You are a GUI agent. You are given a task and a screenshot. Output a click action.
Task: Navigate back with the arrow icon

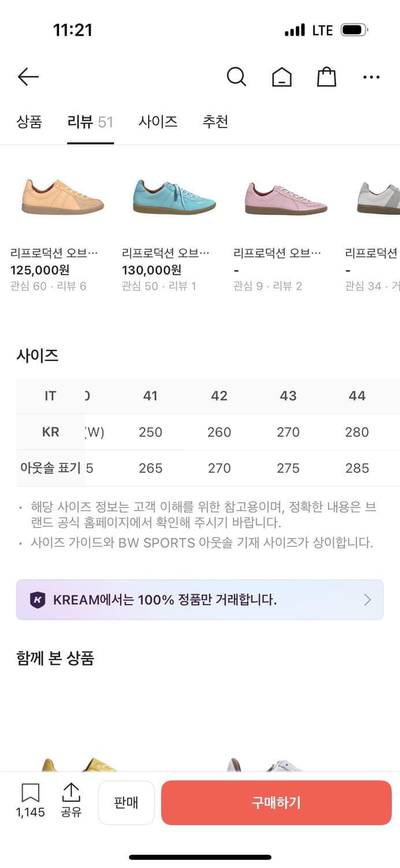[x=28, y=76]
